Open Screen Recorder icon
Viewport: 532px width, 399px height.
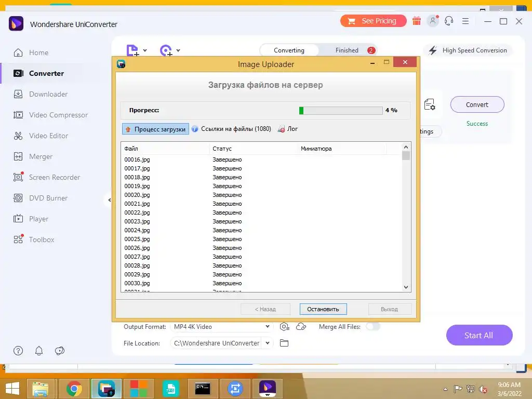(x=18, y=177)
